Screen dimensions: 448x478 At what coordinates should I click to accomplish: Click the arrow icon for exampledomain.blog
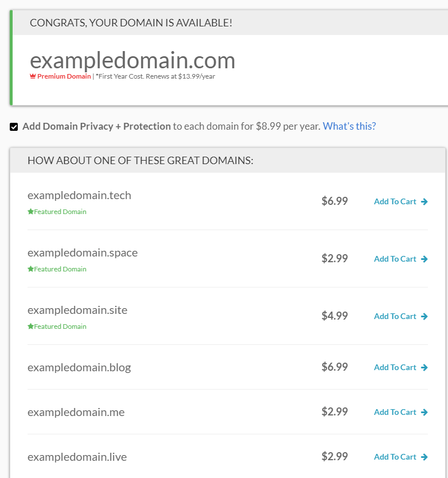[424, 367]
